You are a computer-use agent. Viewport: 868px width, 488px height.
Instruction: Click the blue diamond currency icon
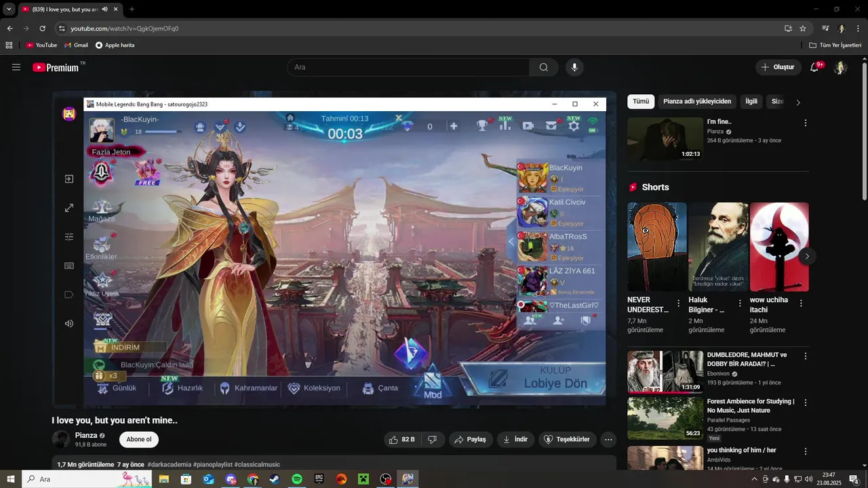tap(407, 126)
